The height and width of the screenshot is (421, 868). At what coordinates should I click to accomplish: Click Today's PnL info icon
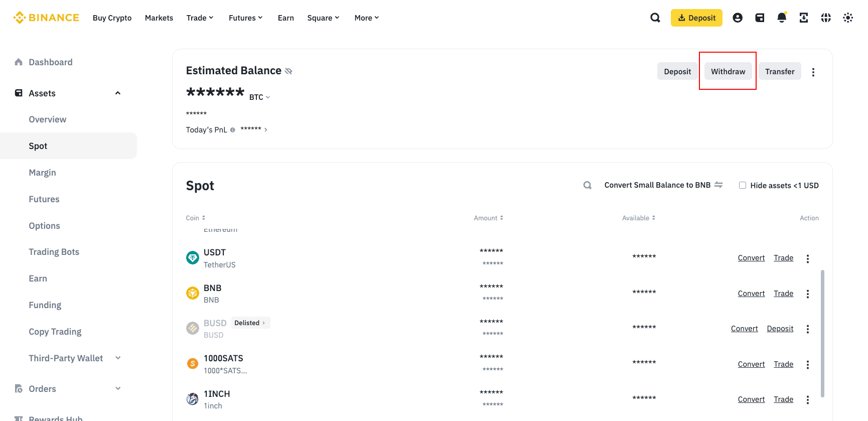pyautogui.click(x=232, y=130)
